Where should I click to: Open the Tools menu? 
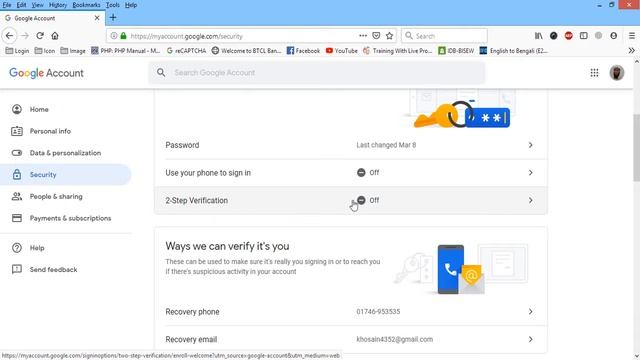(113, 5)
